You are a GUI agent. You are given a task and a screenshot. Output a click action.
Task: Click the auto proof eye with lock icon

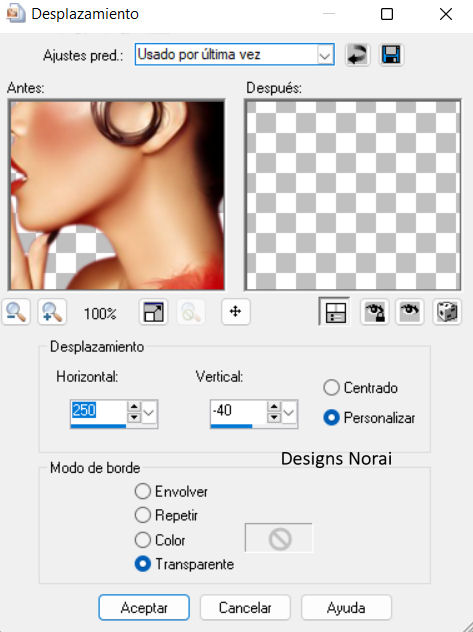coord(375,312)
